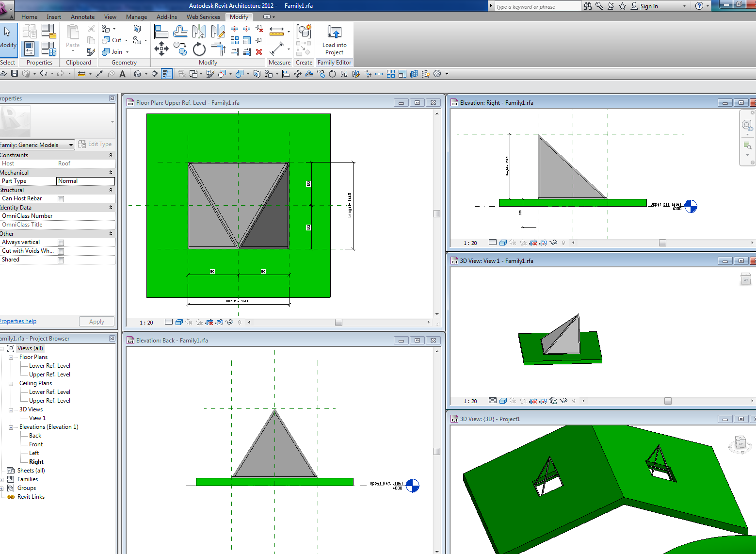The height and width of the screenshot is (554, 756).
Task: Click the Join geometry tool
Action: coord(113,52)
